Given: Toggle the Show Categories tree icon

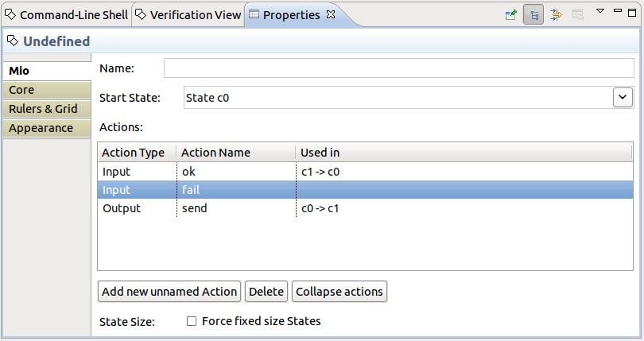Looking at the screenshot, I should 533,14.
